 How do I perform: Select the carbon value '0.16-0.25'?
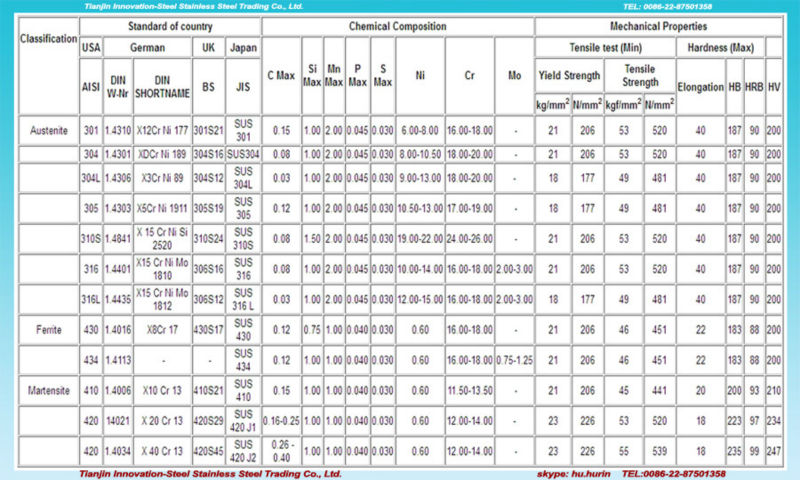(281, 421)
